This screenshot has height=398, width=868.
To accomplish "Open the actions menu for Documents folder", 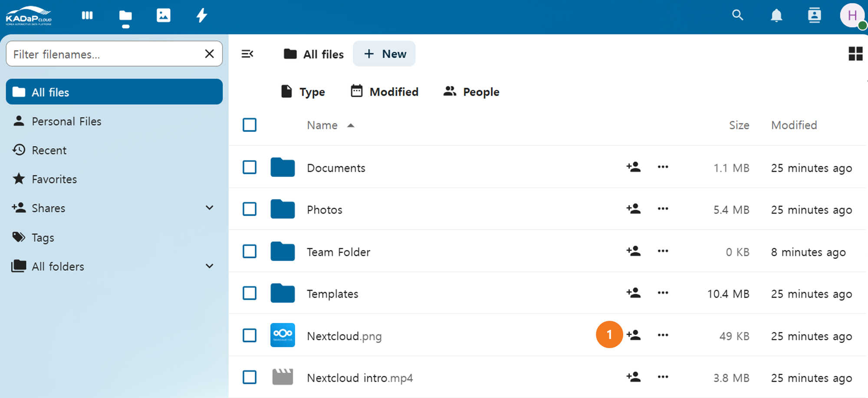I will click(x=663, y=167).
